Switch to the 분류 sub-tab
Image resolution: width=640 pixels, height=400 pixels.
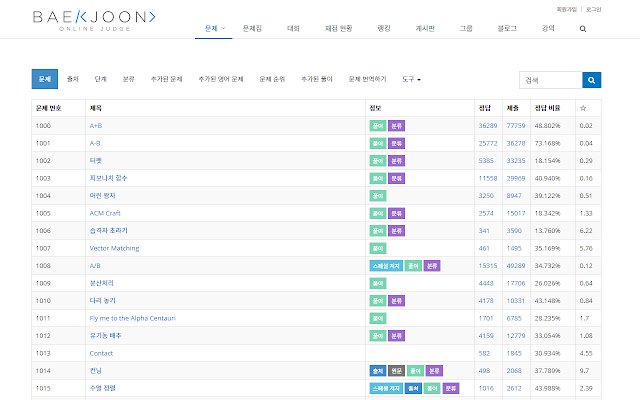coord(129,79)
